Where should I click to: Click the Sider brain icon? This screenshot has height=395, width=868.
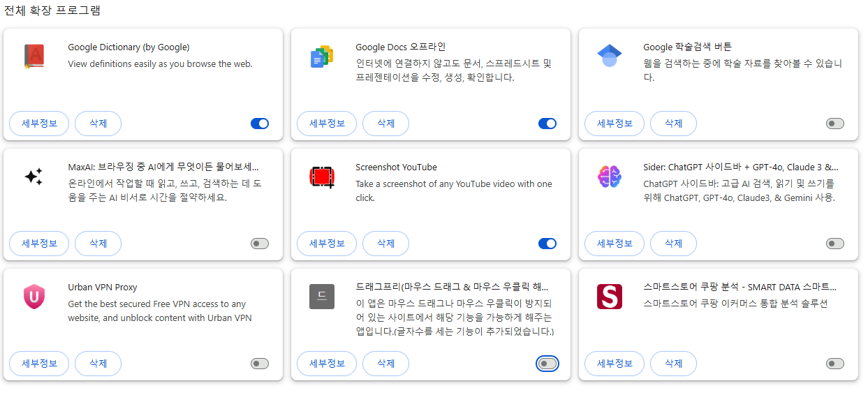[x=610, y=177]
